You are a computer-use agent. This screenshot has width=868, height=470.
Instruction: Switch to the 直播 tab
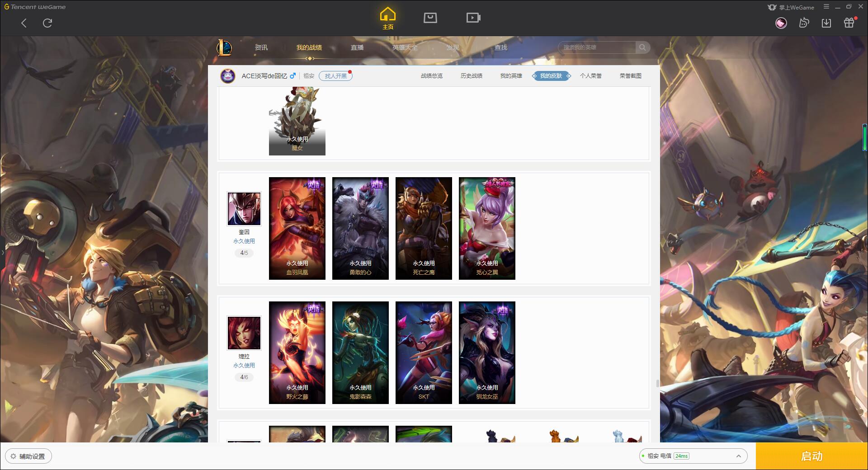(357, 47)
